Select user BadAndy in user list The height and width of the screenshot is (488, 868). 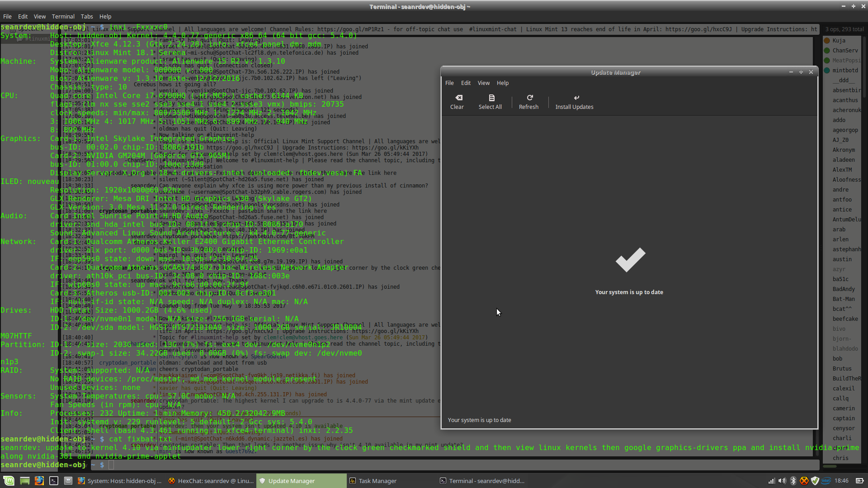(x=842, y=289)
